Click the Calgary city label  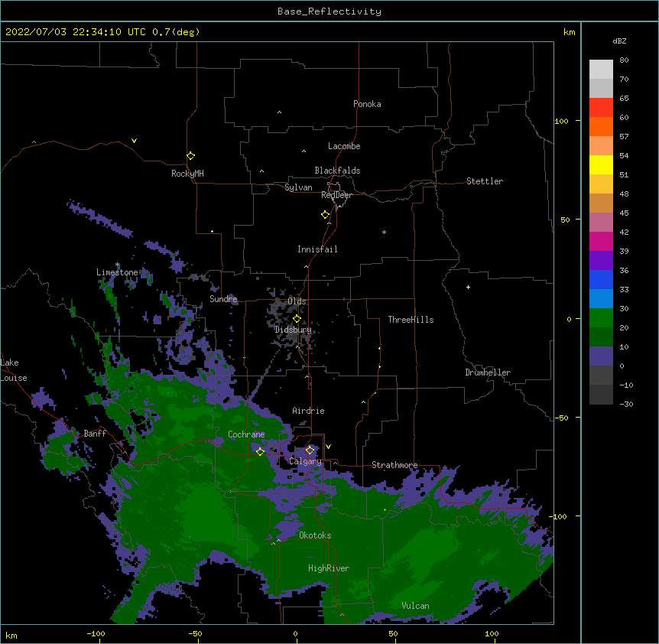pos(305,461)
